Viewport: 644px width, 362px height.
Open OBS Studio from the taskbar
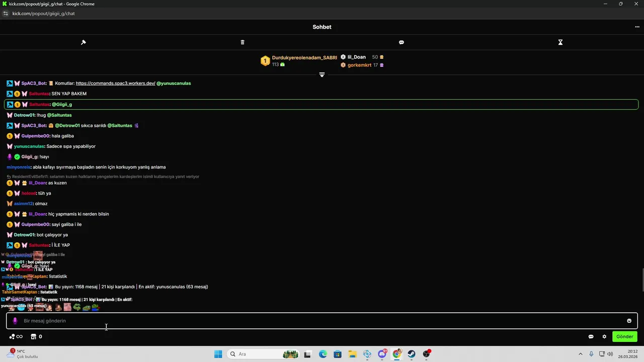click(x=427, y=354)
